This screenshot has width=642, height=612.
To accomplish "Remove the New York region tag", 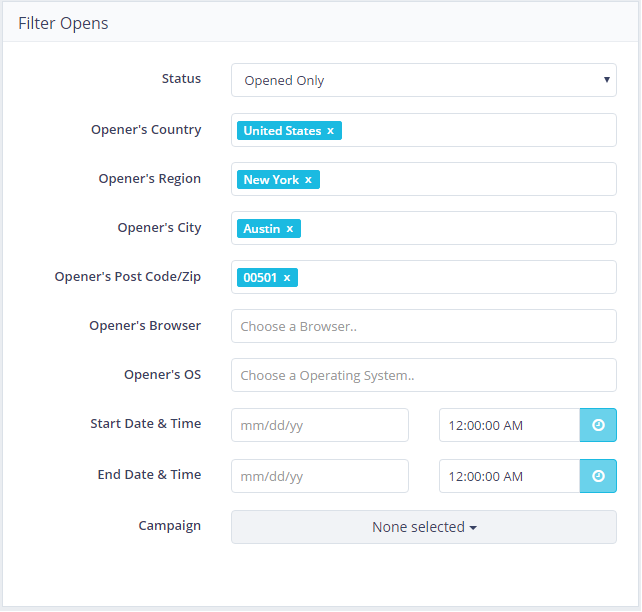I will [308, 180].
